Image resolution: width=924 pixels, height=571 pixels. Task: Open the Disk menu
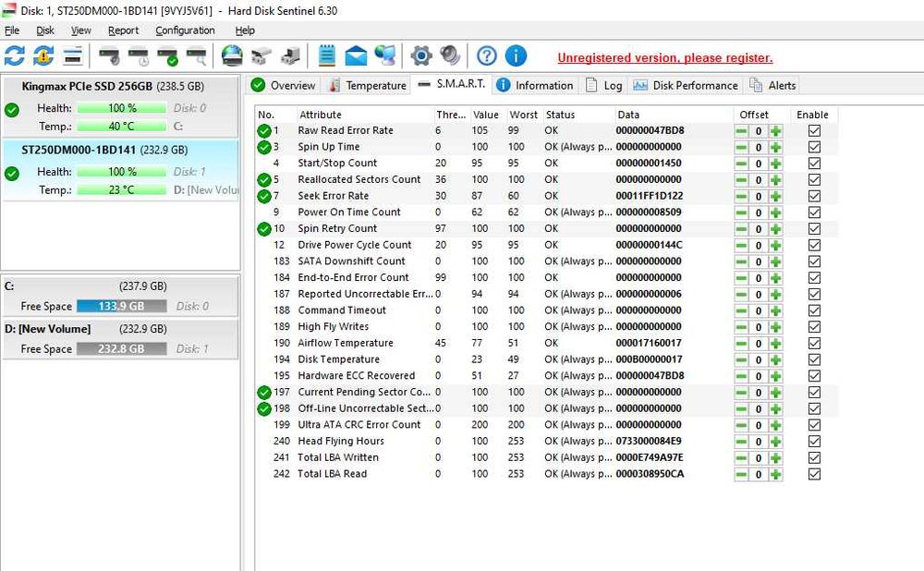[x=44, y=30]
